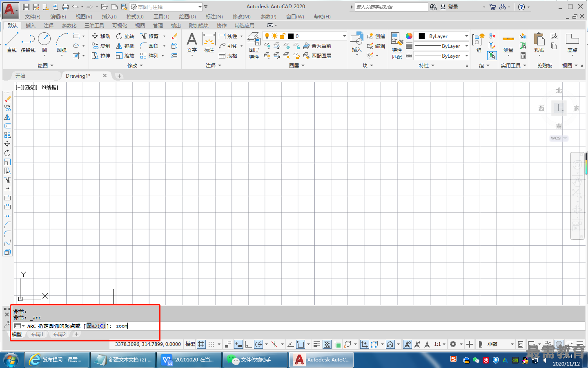588x368 pixels.
Task: Select the Line (直线) drawing tool
Action: click(x=12, y=43)
